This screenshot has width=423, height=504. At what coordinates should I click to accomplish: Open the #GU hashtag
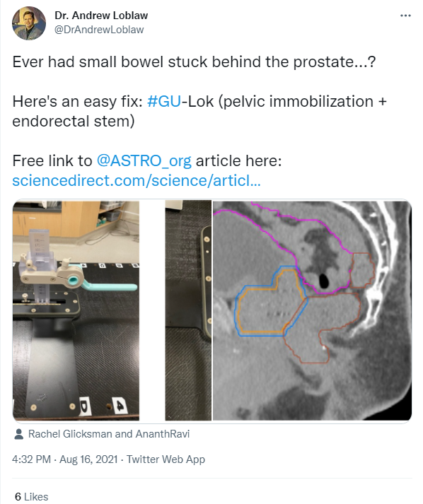coord(164,101)
